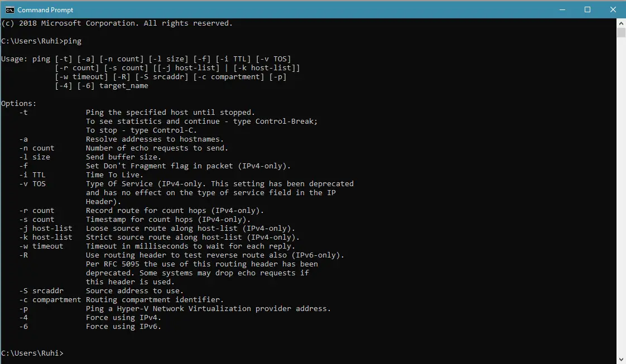The height and width of the screenshot is (364, 626).
Task: Click 'Routing compartment identifier.' text
Action: tap(155, 300)
